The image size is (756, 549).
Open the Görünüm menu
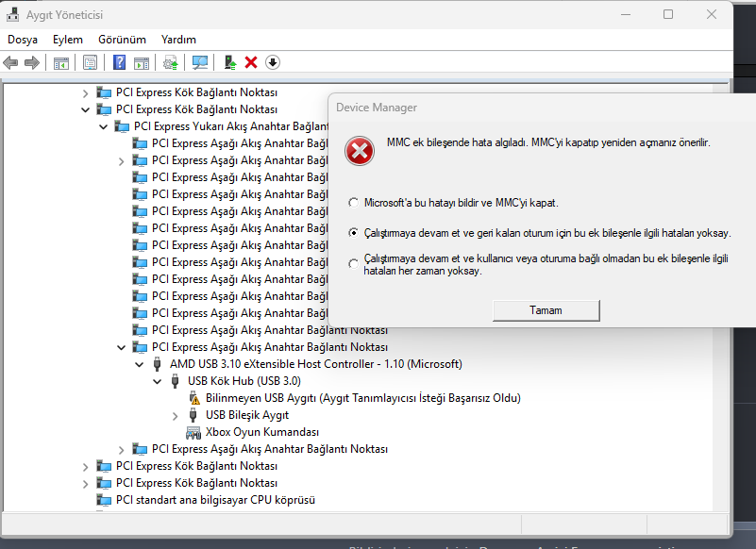(x=122, y=40)
